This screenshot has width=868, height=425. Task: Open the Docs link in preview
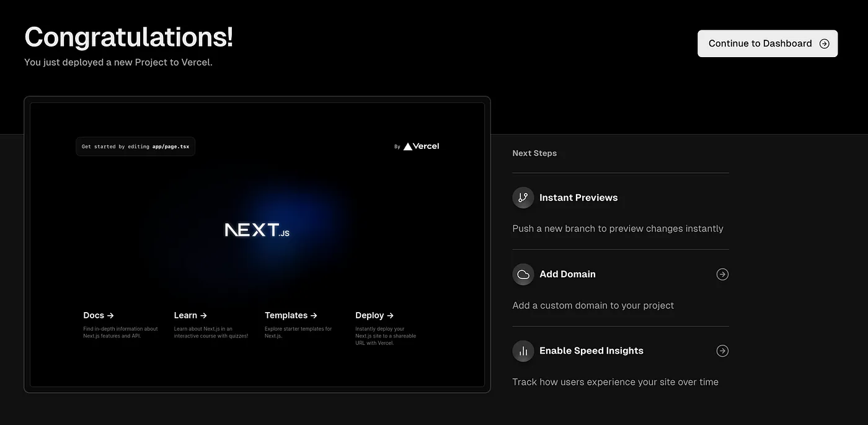tap(99, 315)
